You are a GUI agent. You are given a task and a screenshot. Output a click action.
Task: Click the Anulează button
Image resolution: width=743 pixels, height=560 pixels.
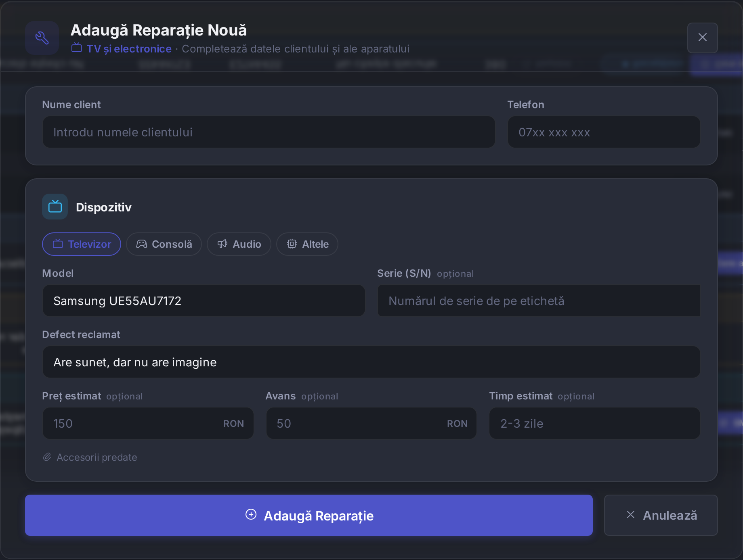pos(661,515)
